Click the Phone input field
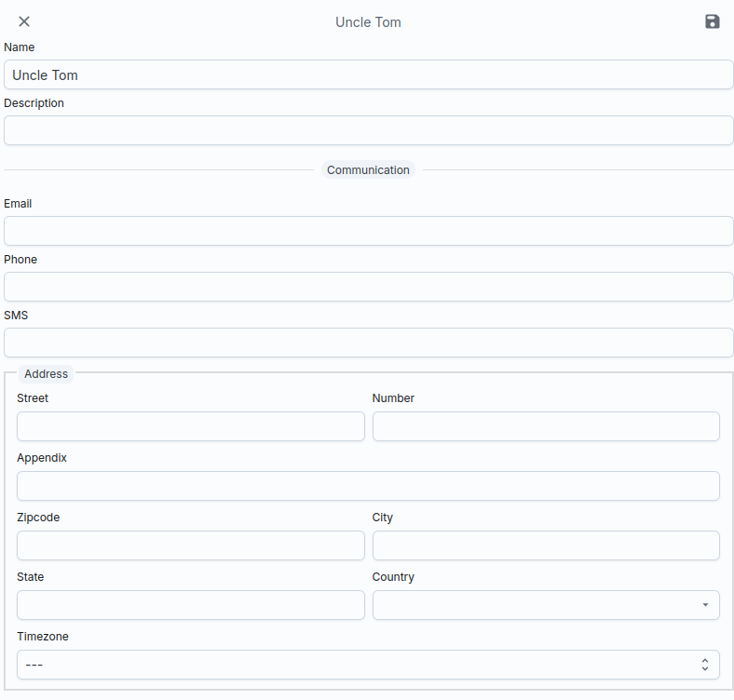734x700 pixels. 368,287
